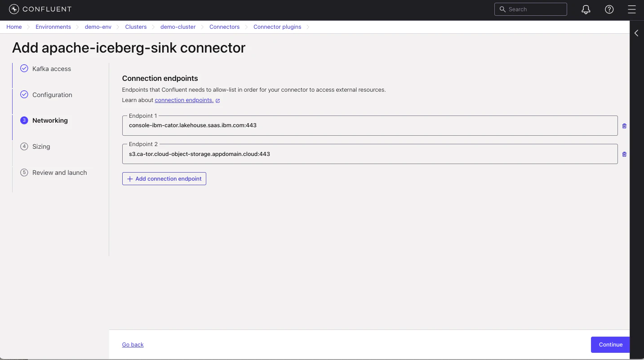This screenshot has width=644, height=360.
Task: Click the endpoints allow-list description text
Action: [x=254, y=90]
